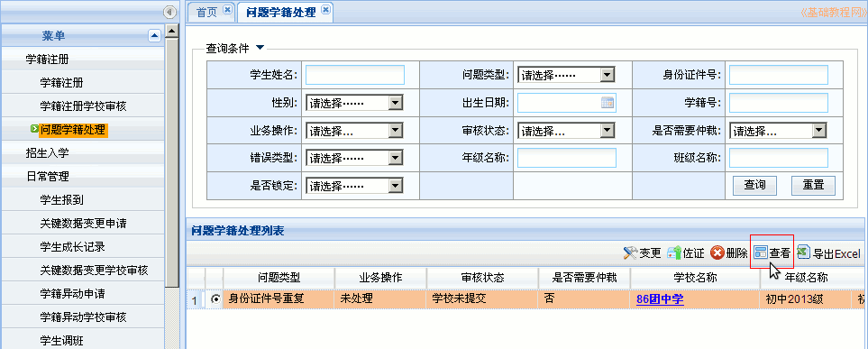Viewport: 868px width, 349px height.
Task: Click the 初中2013级 cell
Action: 806,299
